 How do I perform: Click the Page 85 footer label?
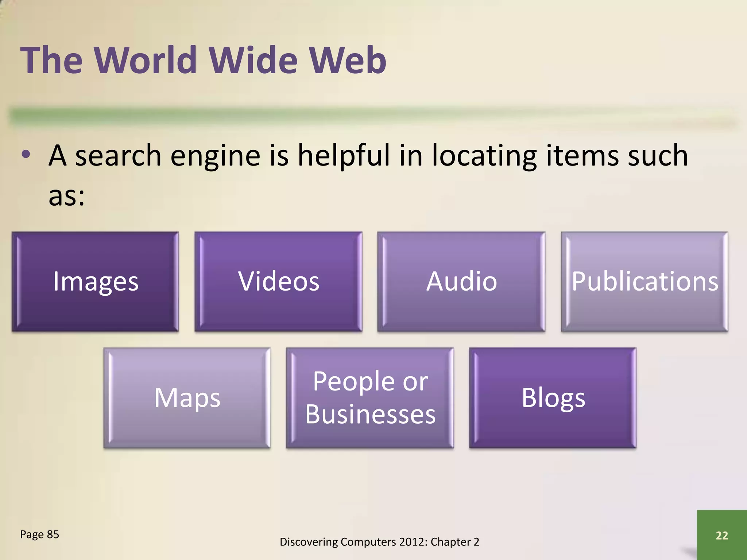pyautogui.click(x=39, y=534)
